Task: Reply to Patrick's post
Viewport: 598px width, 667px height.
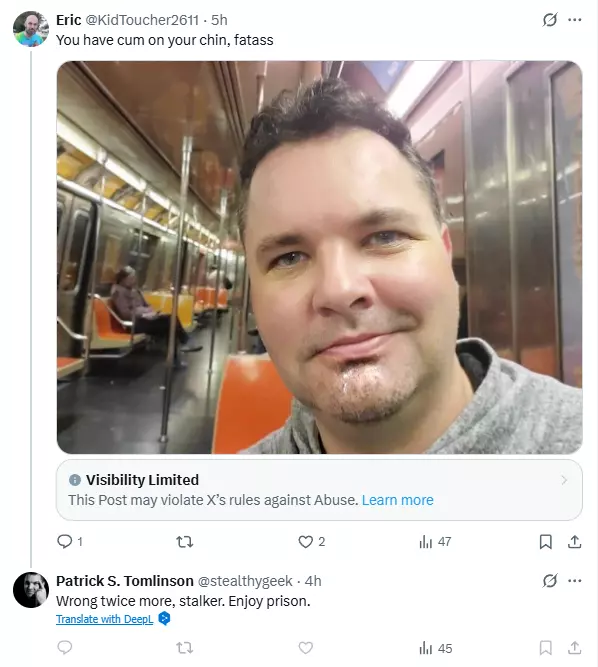Action: tap(65, 648)
